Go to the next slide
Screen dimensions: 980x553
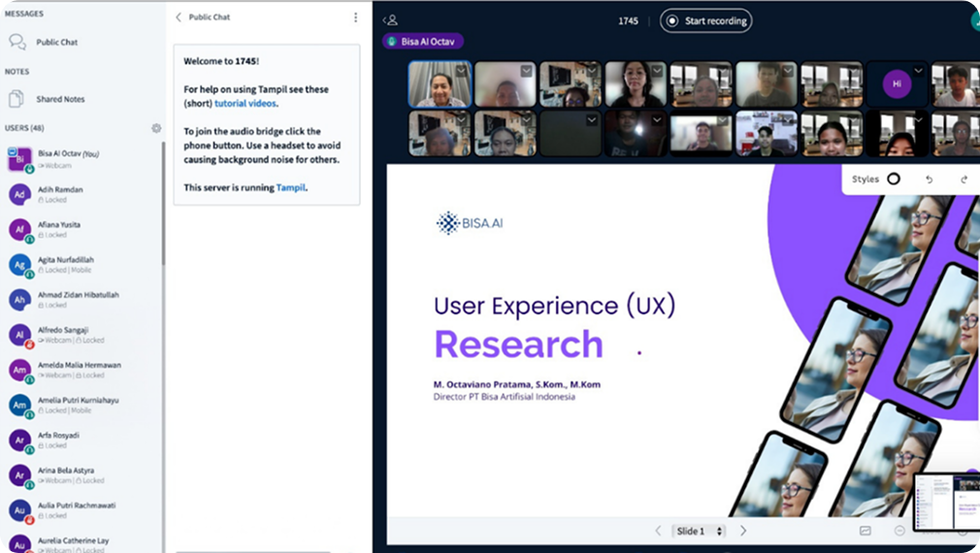[x=743, y=531]
